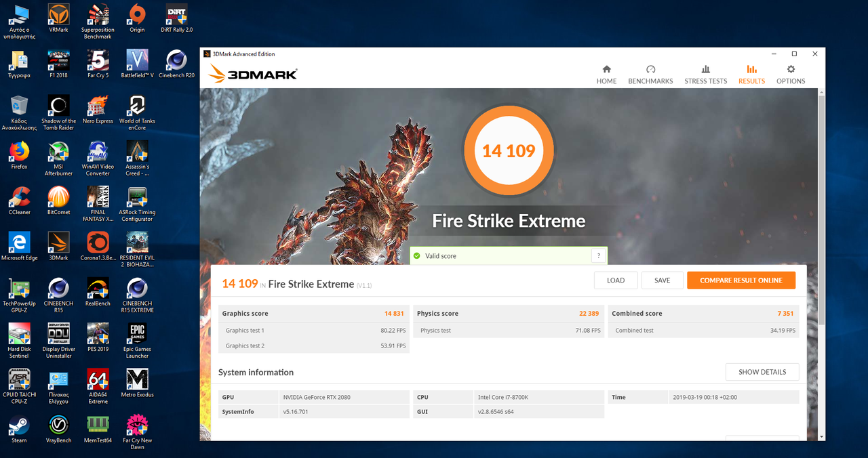Select 3DMark desktop shortcut icon
Viewport: 868px width, 458px height.
(x=58, y=246)
